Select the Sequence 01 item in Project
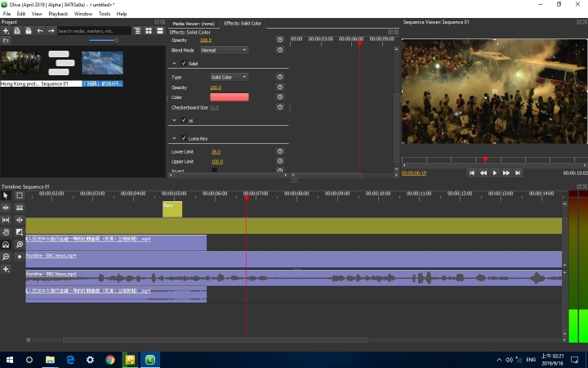 coord(61,68)
